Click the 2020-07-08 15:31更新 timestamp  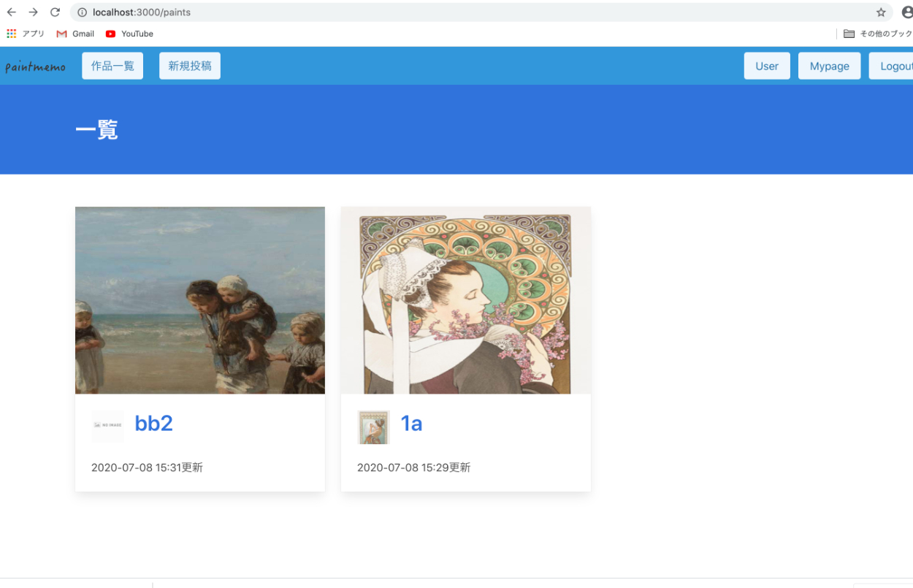tap(147, 467)
